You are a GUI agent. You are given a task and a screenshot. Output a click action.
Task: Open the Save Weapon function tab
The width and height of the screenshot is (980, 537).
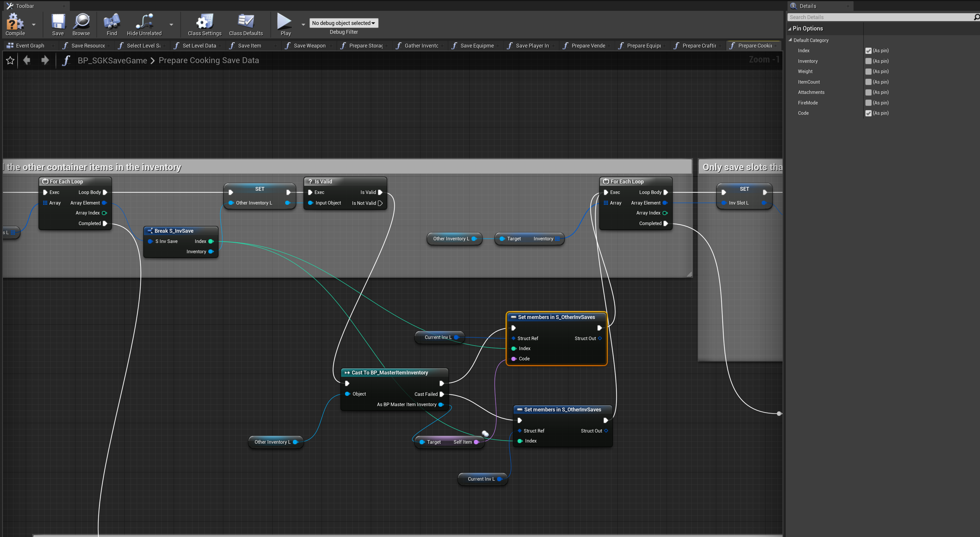coord(309,46)
